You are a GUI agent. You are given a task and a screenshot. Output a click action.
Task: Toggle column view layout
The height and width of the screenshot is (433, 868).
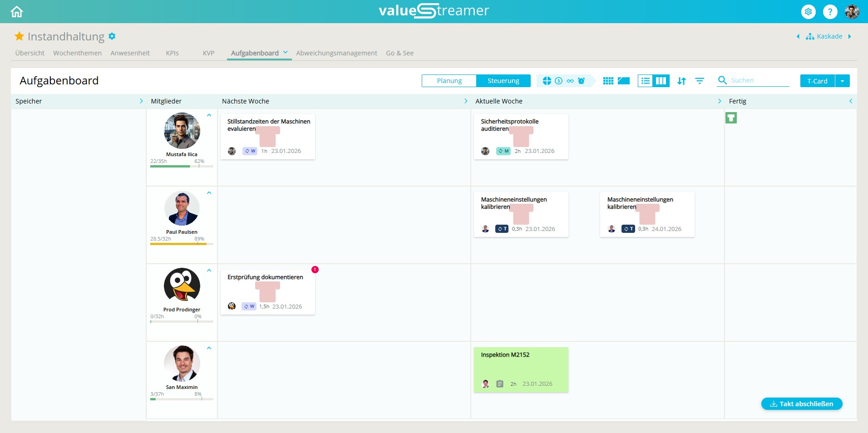pyautogui.click(x=661, y=81)
